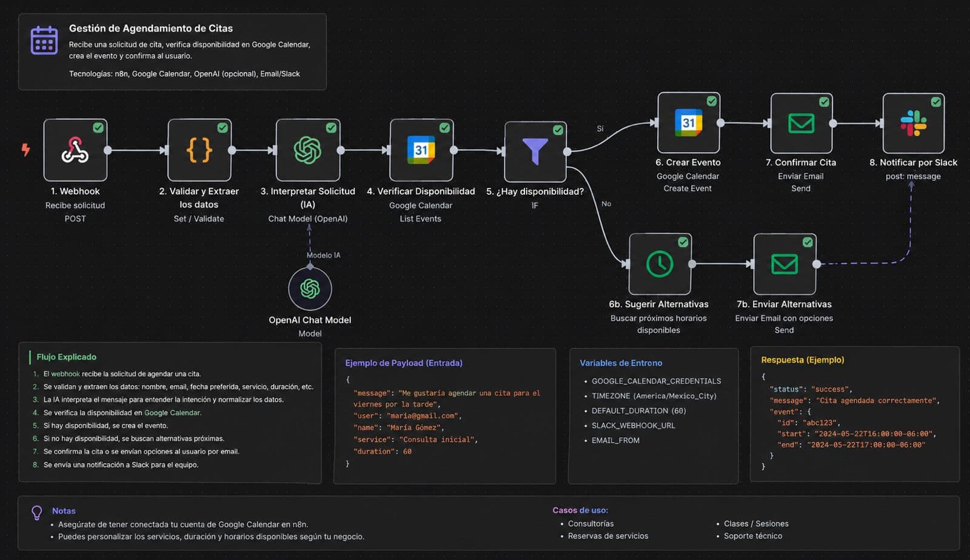Click the green check on Sugerir Alternativas node
This screenshot has width=970, height=560.
point(683,242)
